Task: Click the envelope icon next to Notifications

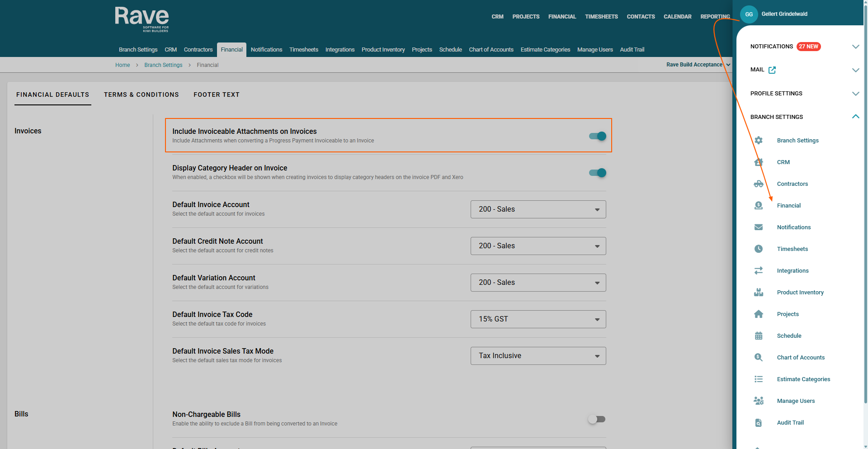Action: click(758, 227)
